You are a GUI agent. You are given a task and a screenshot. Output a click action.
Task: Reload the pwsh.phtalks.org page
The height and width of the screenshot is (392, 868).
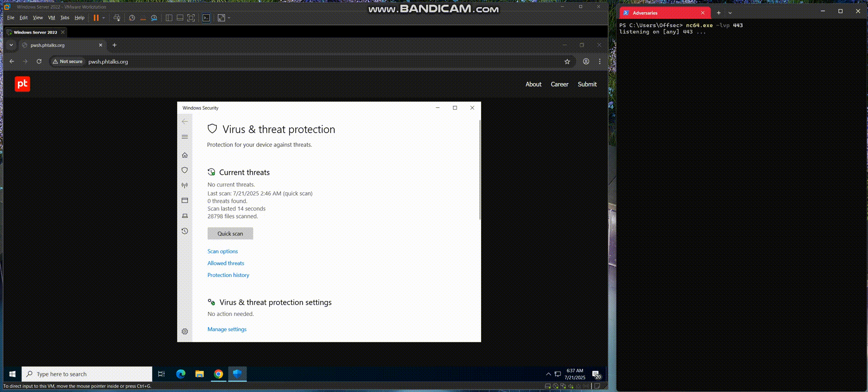(39, 62)
